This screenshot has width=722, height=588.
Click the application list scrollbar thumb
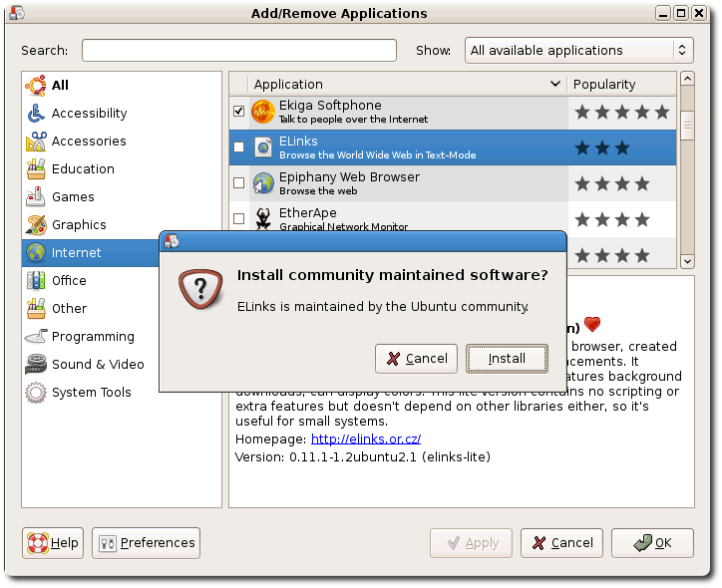click(687, 126)
